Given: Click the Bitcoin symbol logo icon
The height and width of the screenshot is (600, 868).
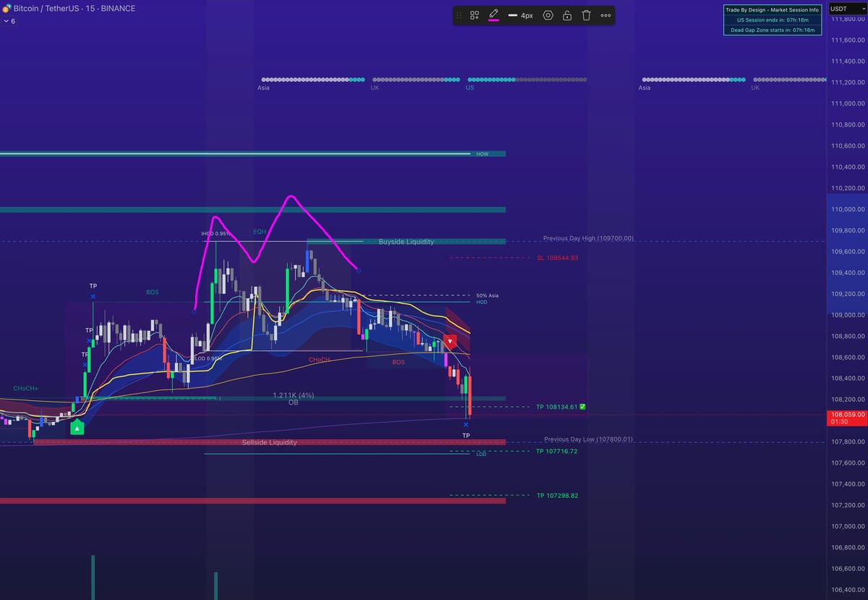Looking at the screenshot, I should click(6, 9).
